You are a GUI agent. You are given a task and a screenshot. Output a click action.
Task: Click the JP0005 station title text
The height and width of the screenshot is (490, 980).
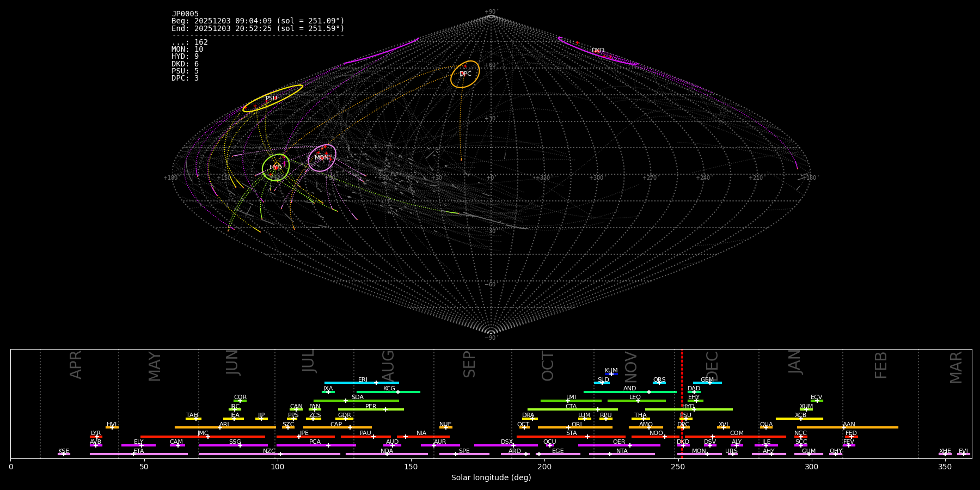click(185, 14)
